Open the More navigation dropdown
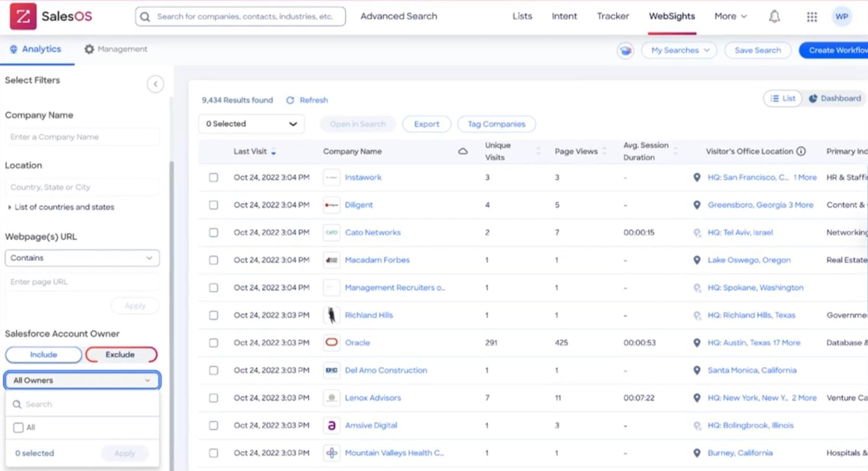 point(731,16)
